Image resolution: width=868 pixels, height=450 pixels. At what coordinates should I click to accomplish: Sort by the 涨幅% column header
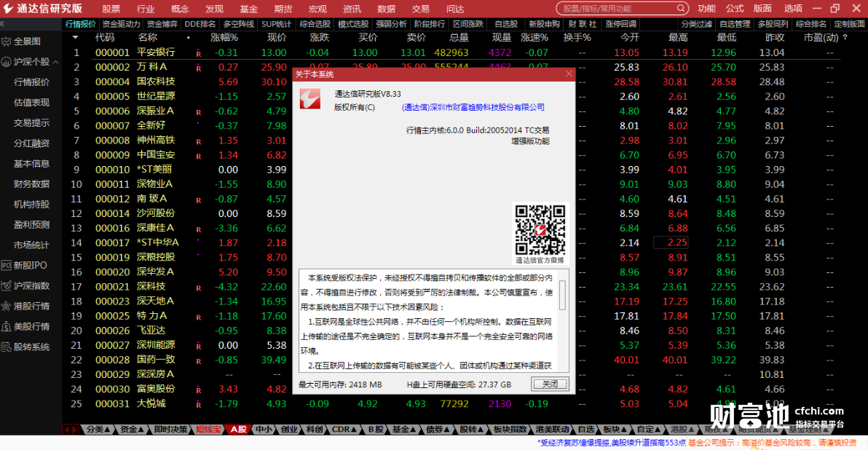[224, 38]
